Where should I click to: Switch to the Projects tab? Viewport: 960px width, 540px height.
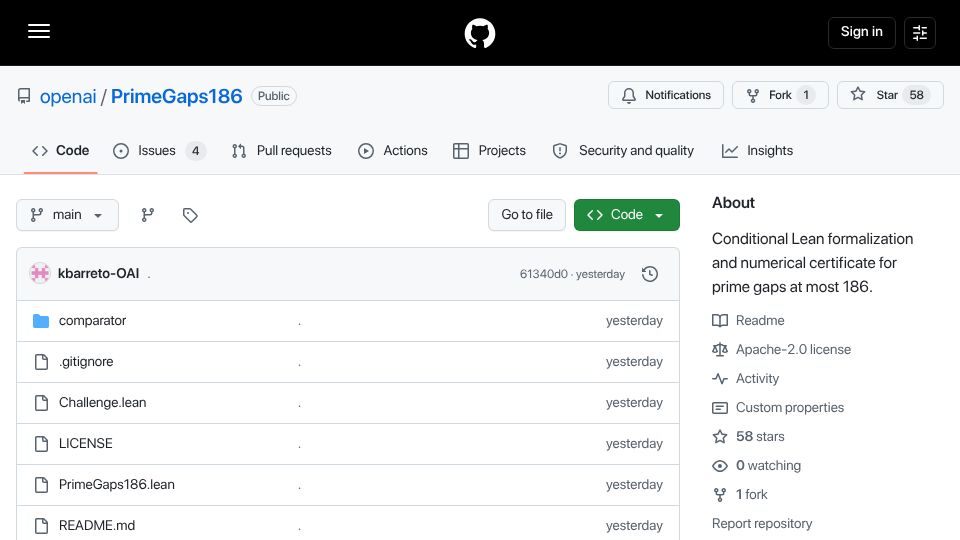click(489, 151)
